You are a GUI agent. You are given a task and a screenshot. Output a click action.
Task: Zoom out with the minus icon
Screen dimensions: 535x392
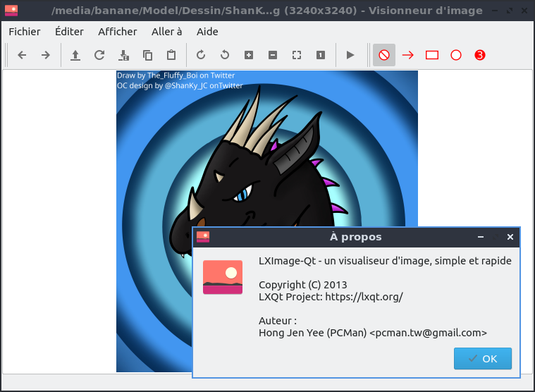click(273, 55)
